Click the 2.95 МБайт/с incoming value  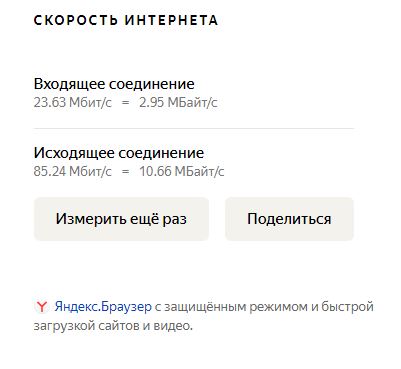[178, 102]
